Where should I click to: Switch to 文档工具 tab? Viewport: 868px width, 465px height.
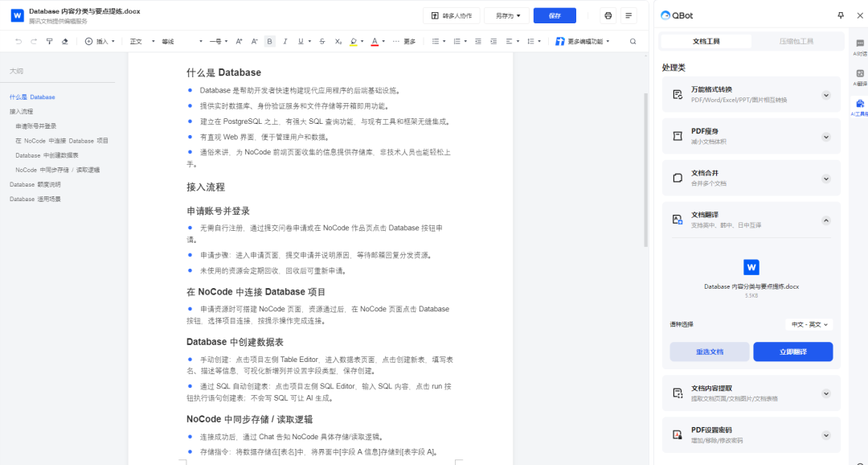(706, 41)
